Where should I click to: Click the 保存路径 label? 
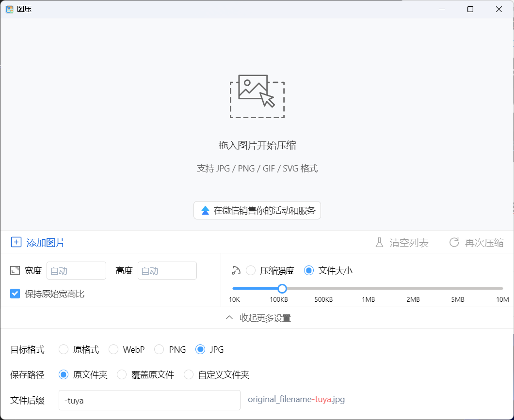pyautogui.click(x=28, y=374)
